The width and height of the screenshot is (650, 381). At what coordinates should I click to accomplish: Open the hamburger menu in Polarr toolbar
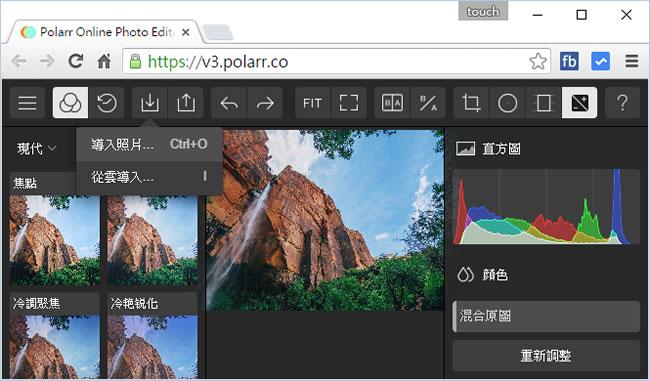27,103
